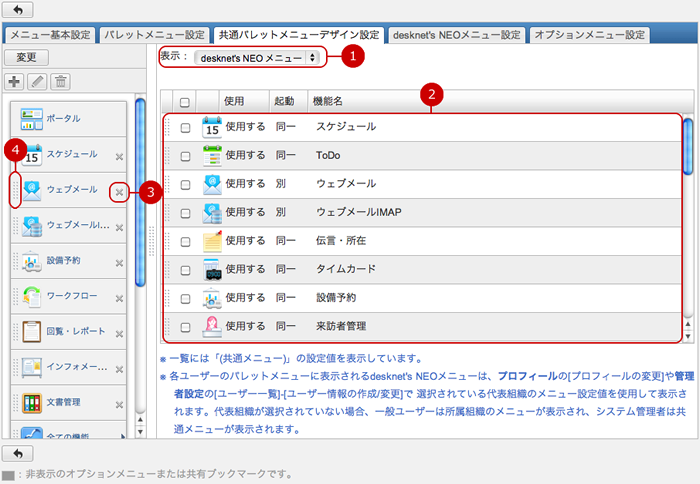Click the プロフィール link in note
The height and width of the screenshot is (484, 700).
[x=527, y=376]
